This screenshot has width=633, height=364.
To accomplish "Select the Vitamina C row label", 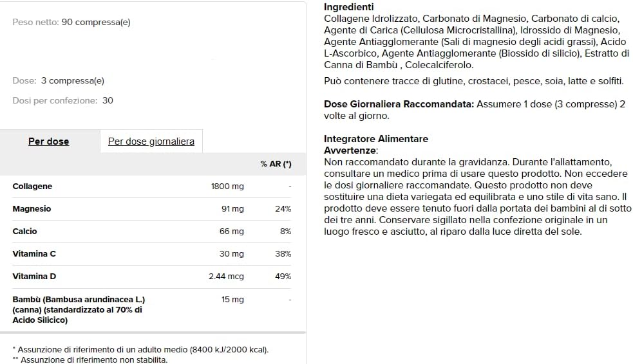I will pyautogui.click(x=34, y=254).
